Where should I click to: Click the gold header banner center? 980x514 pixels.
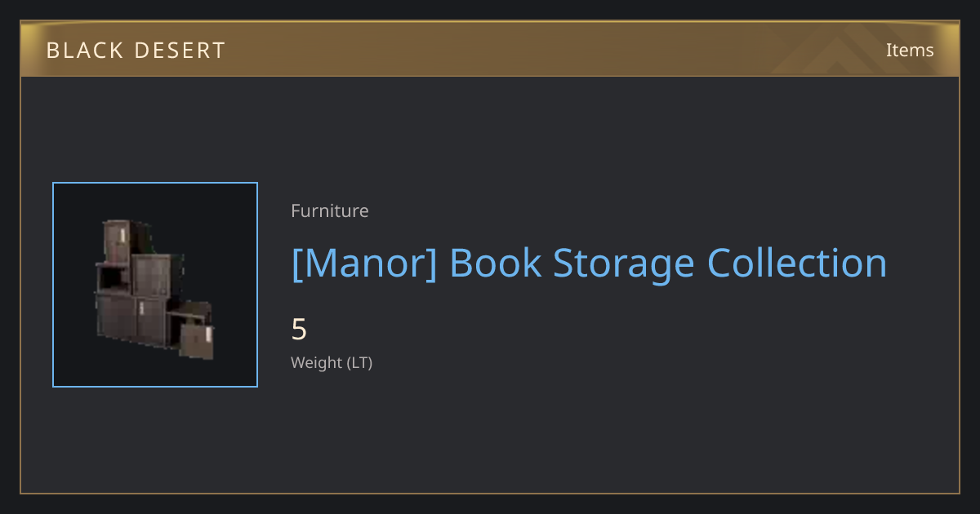[490, 49]
